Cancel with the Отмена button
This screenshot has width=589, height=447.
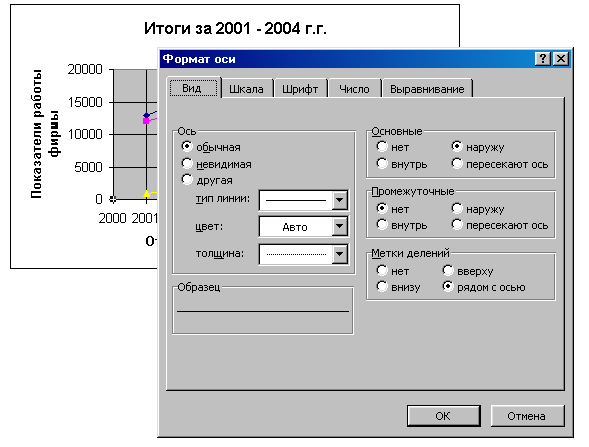527,416
